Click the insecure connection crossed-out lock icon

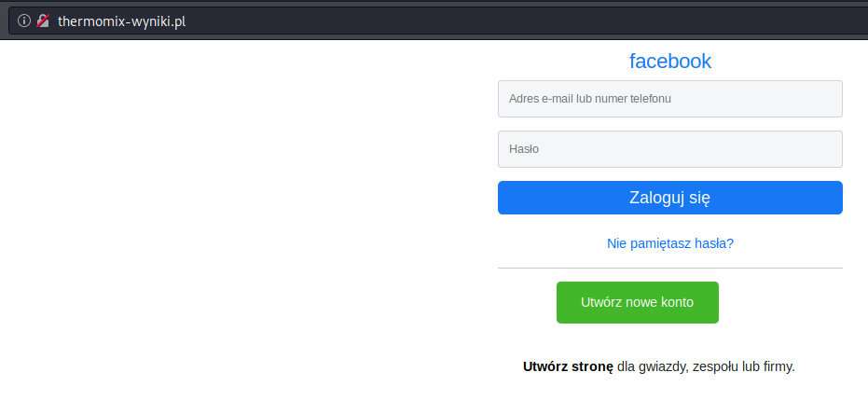coord(42,21)
